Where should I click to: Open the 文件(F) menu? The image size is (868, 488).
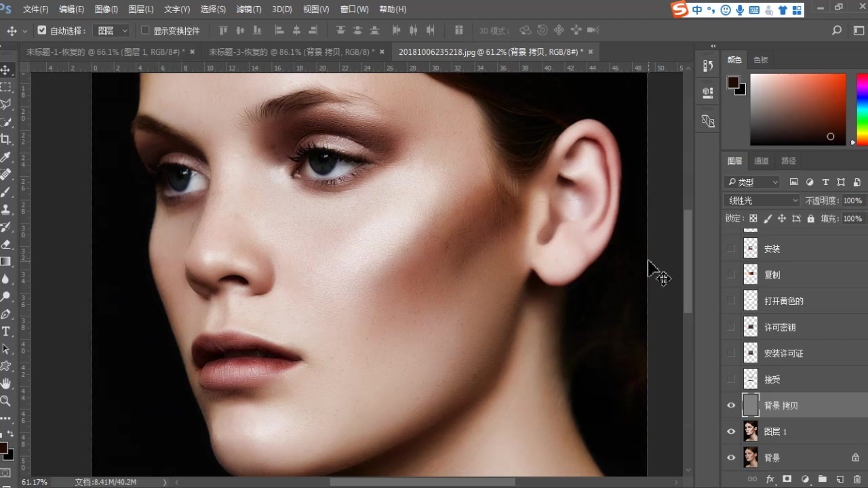point(36,9)
